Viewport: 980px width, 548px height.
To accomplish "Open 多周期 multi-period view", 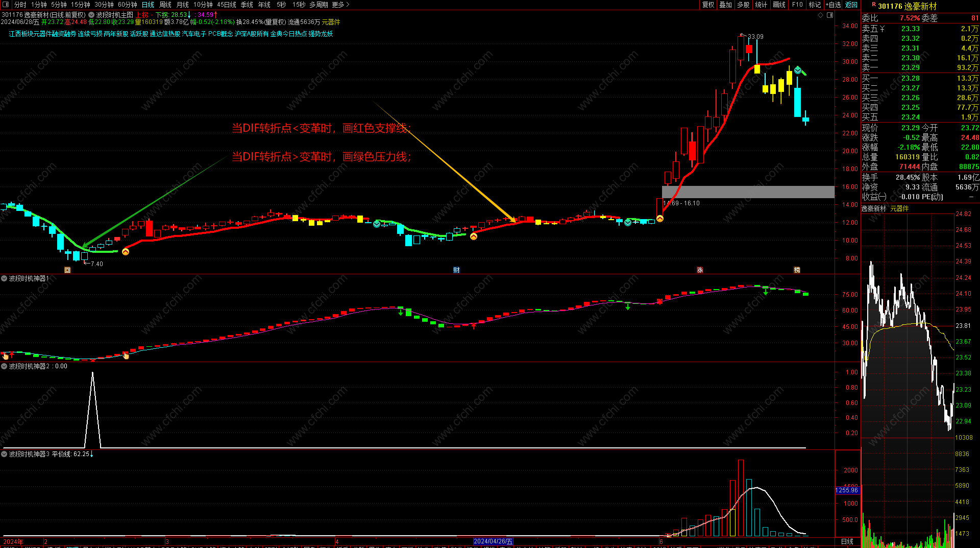I will pyautogui.click(x=319, y=5).
